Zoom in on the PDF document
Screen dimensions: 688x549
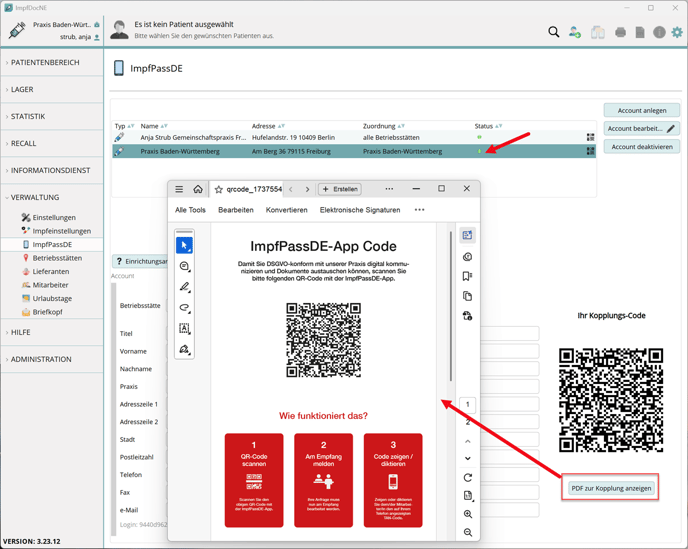click(x=468, y=514)
